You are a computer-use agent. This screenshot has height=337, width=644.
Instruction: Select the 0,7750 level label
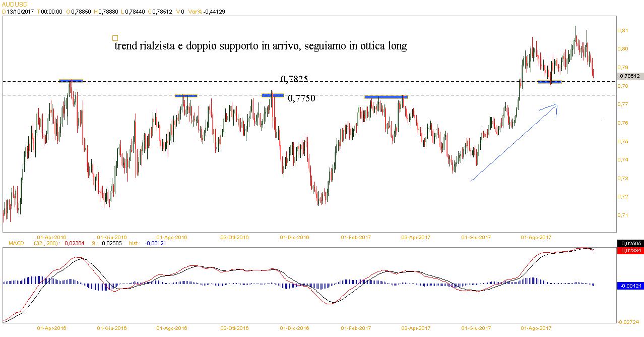[x=301, y=98]
